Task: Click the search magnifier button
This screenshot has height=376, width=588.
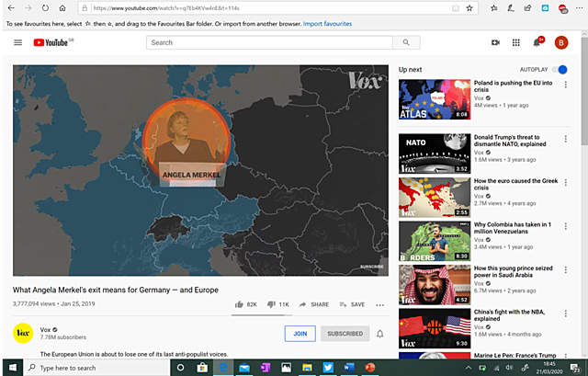Action: pyautogui.click(x=406, y=42)
